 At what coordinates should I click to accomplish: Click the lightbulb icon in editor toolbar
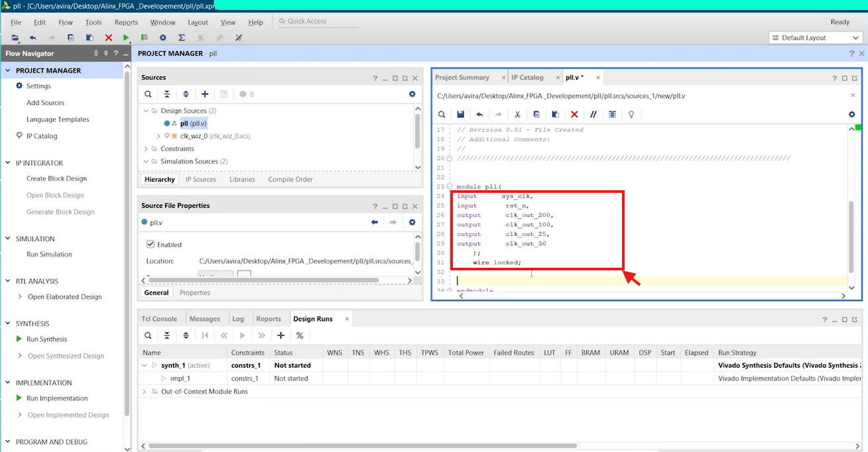point(631,115)
